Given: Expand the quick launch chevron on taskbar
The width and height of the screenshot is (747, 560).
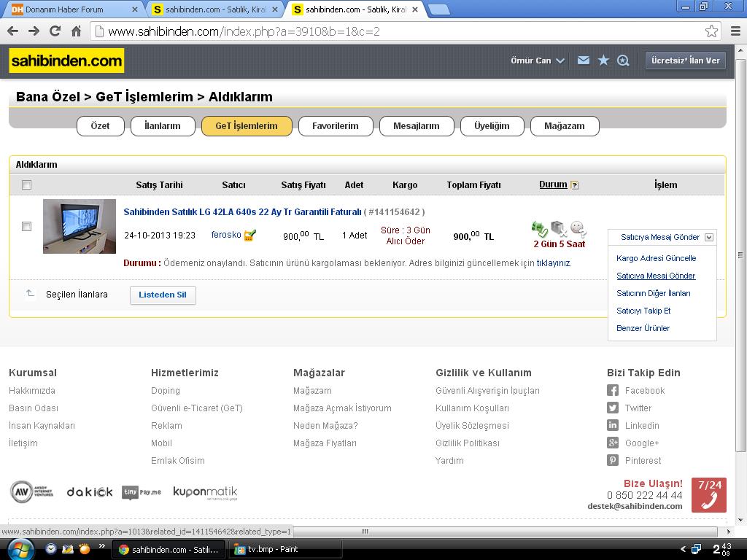Looking at the screenshot, I should (x=101, y=546).
